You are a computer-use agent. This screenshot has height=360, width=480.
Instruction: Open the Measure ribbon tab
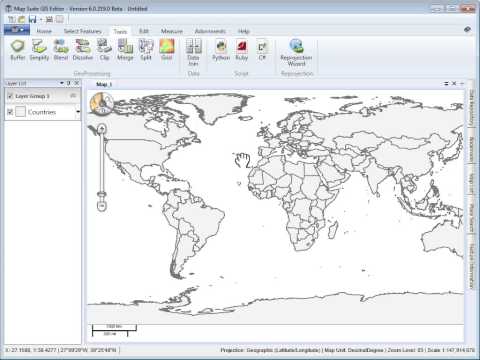[x=172, y=31]
